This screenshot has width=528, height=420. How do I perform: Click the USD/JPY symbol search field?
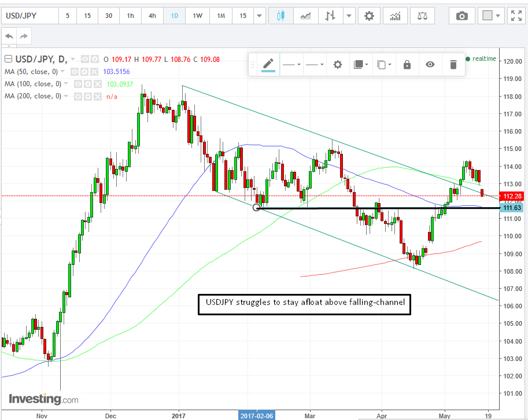30,16
